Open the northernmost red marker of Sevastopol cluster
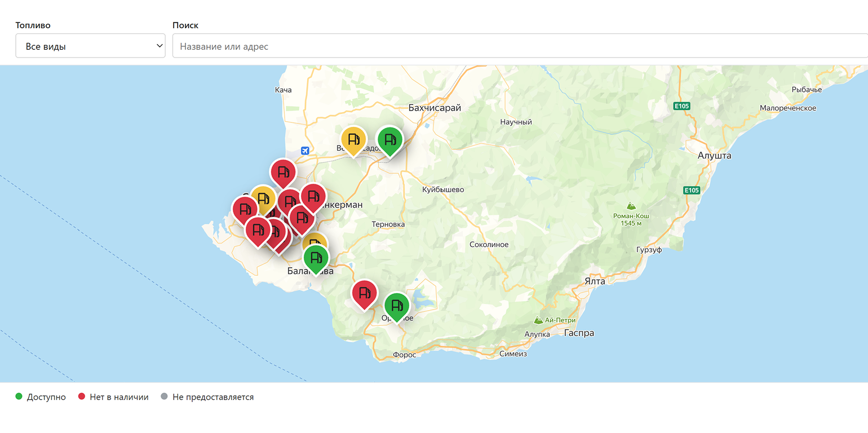The image size is (868, 433). tap(283, 173)
